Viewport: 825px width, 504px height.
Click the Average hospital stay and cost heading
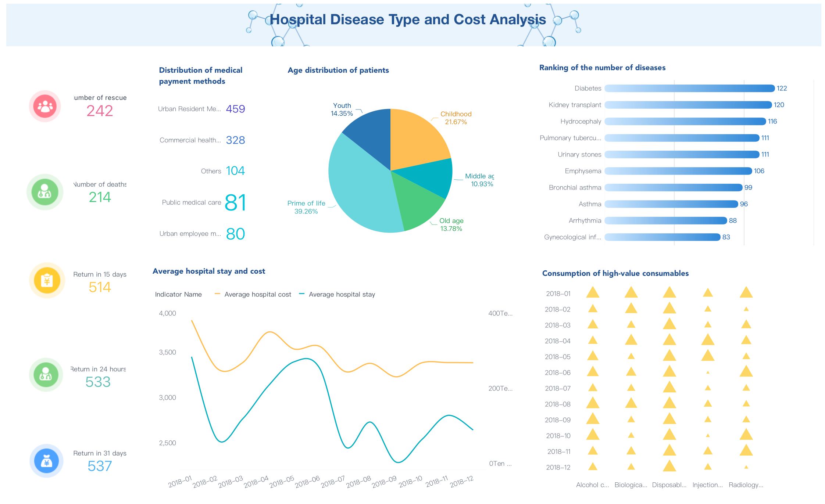pyautogui.click(x=209, y=271)
